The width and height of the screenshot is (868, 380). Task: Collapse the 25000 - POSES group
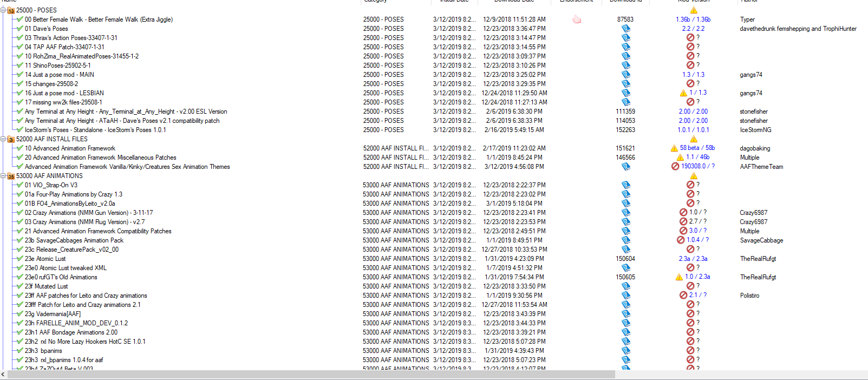(3, 10)
